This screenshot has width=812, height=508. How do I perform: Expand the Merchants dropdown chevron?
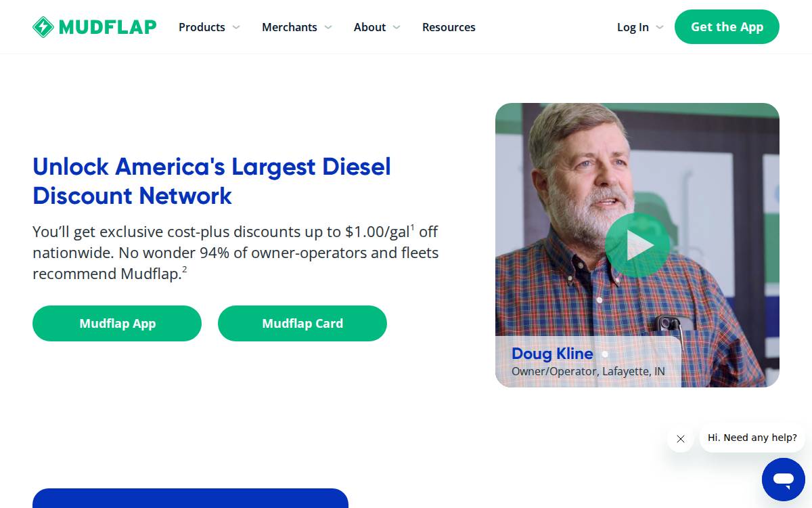click(x=328, y=27)
